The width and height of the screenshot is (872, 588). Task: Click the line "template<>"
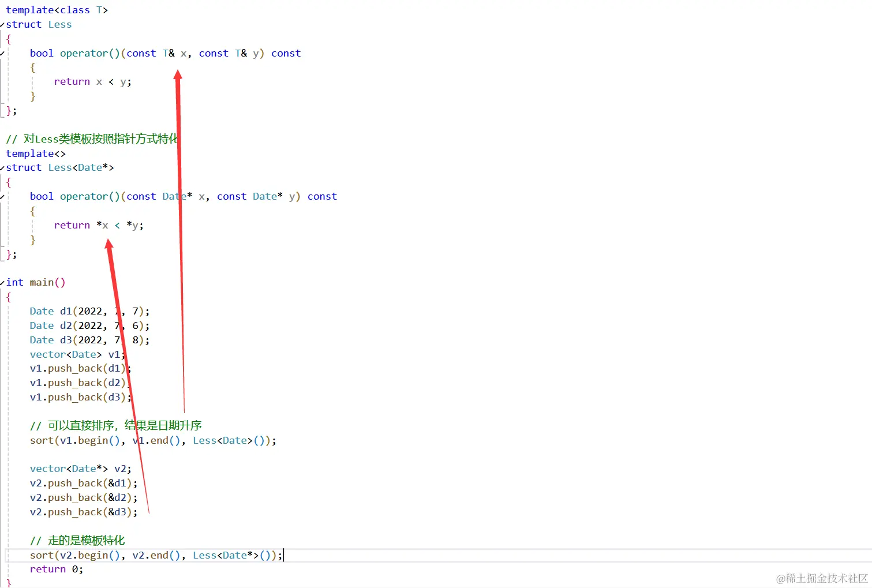tap(36, 153)
